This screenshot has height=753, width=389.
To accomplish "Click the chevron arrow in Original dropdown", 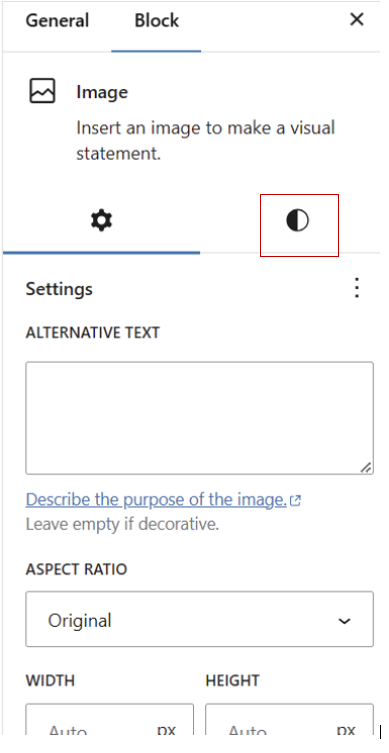I will click(344, 621).
